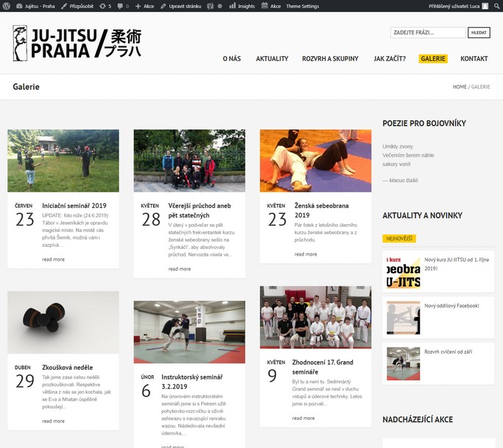503x448 pixels.
Task: Open the comments bubble icon
Action: pos(123,6)
